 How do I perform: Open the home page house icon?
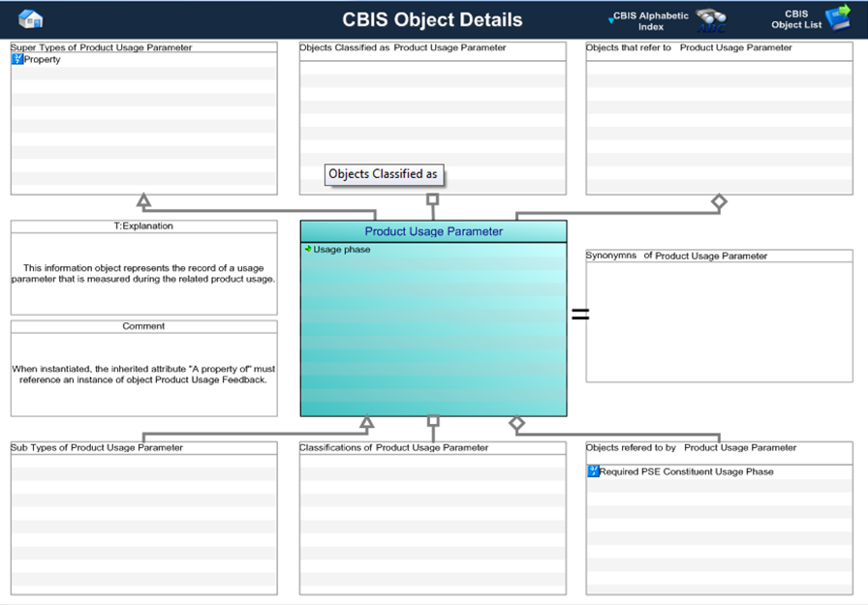point(30,19)
